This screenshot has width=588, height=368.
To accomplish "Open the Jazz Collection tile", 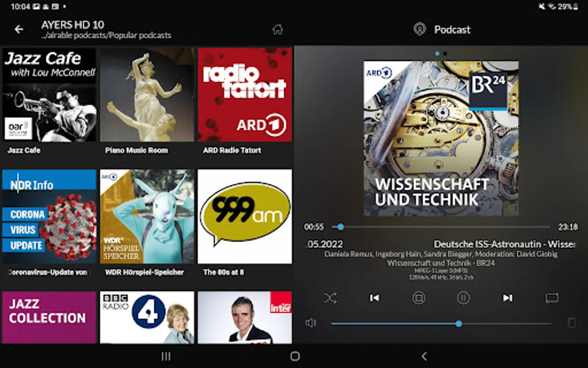I will 49,317.
